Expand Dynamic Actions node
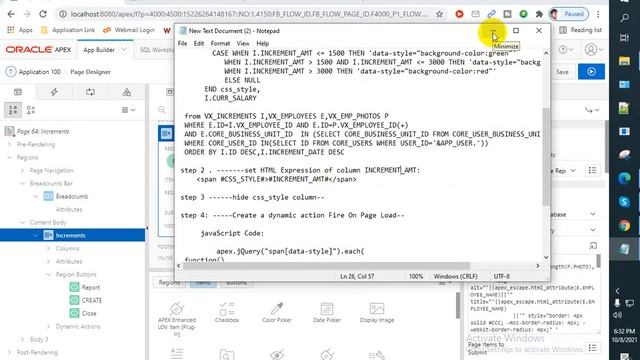 [x=49, y=327]
